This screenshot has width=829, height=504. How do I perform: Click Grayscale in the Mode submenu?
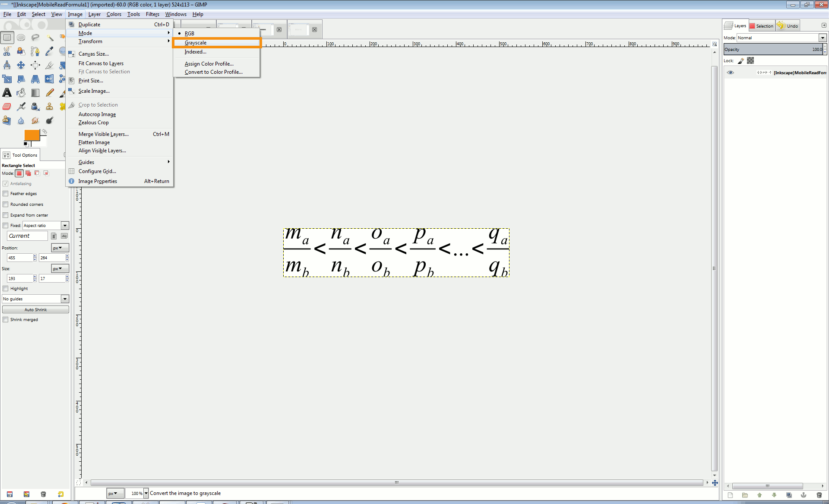point(196,43)
